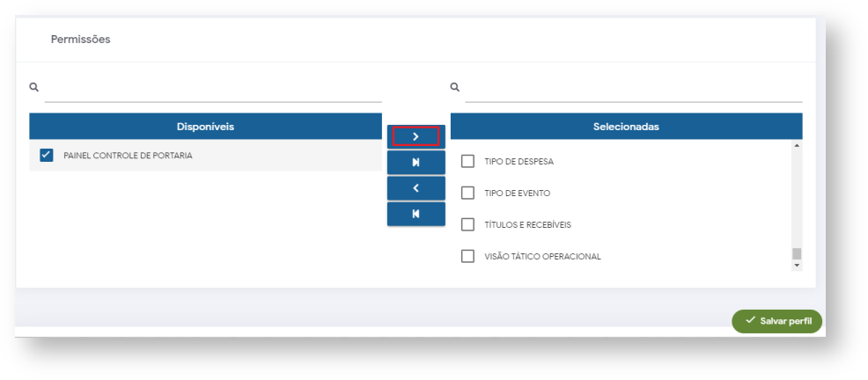Image resolution: width=868 pixels, height=380 pixels.
Task: Click the search icon above Selecionadas list
Action: (454, 87)
